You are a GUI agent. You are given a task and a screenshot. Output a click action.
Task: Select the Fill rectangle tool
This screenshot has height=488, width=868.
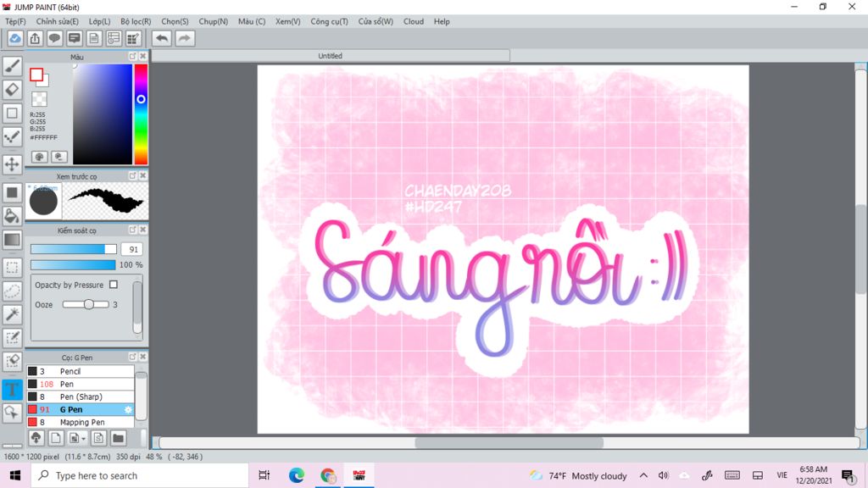(12, 192)
